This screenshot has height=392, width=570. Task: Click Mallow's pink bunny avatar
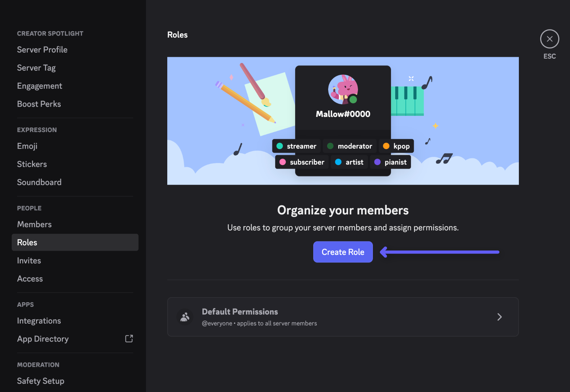(x=343, y=89)
